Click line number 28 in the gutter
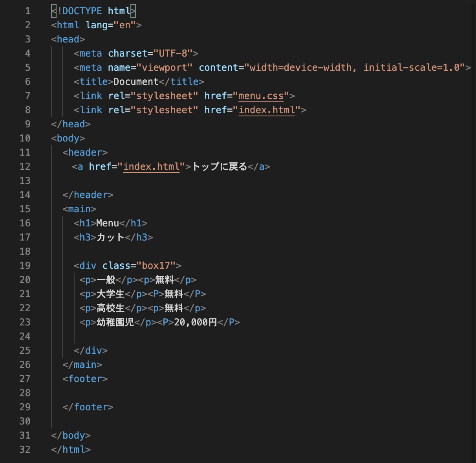 (x=25, y=393)
